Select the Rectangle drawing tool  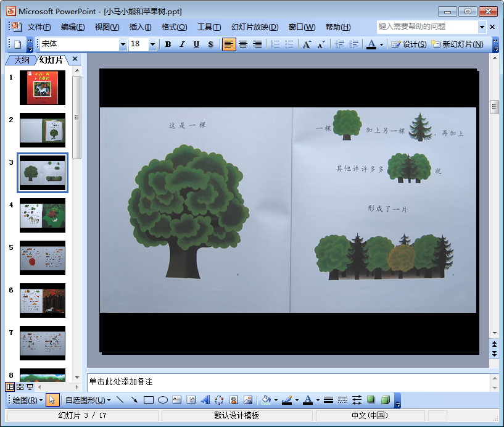tap(148, 400)
